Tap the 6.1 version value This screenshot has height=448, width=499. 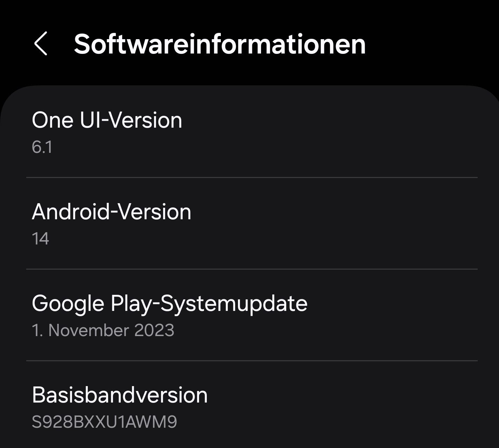pyautogui.click(x=42, y=147)
